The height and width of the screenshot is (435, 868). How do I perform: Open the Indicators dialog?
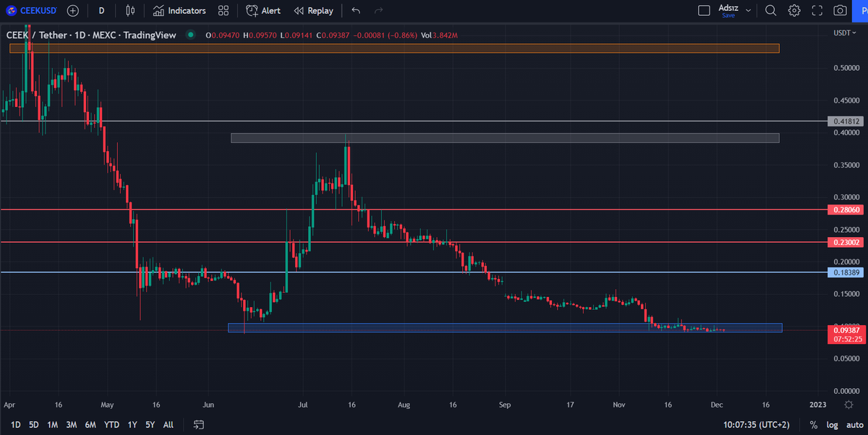click(x=179, y=11)
